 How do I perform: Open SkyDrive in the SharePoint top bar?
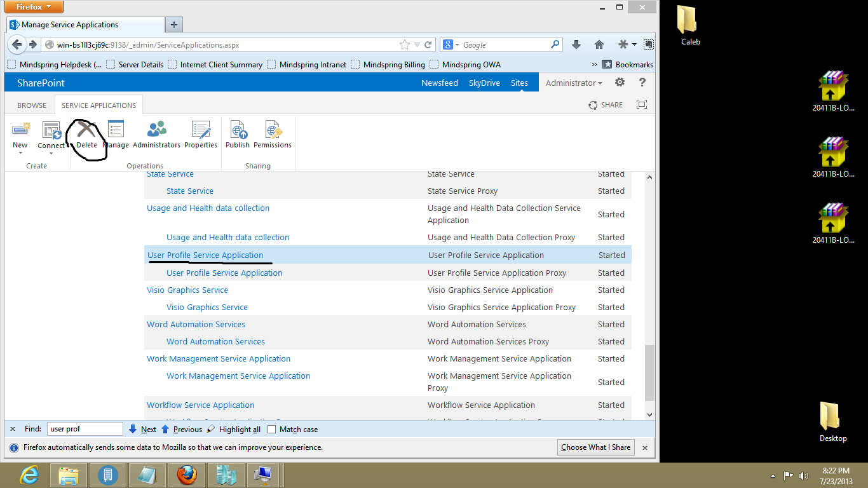(x=484, y=83)
